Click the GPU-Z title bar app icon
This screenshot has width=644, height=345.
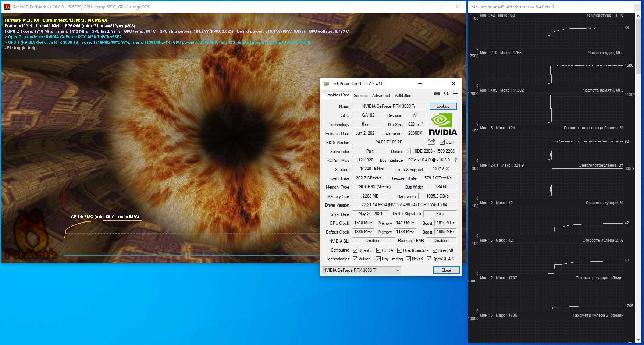[x=326, y=84]
